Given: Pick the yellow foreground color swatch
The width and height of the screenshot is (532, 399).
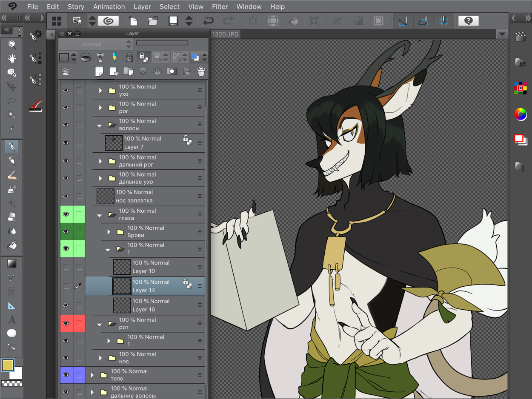Looking at the screenshot, I should [x=8, y=365].
